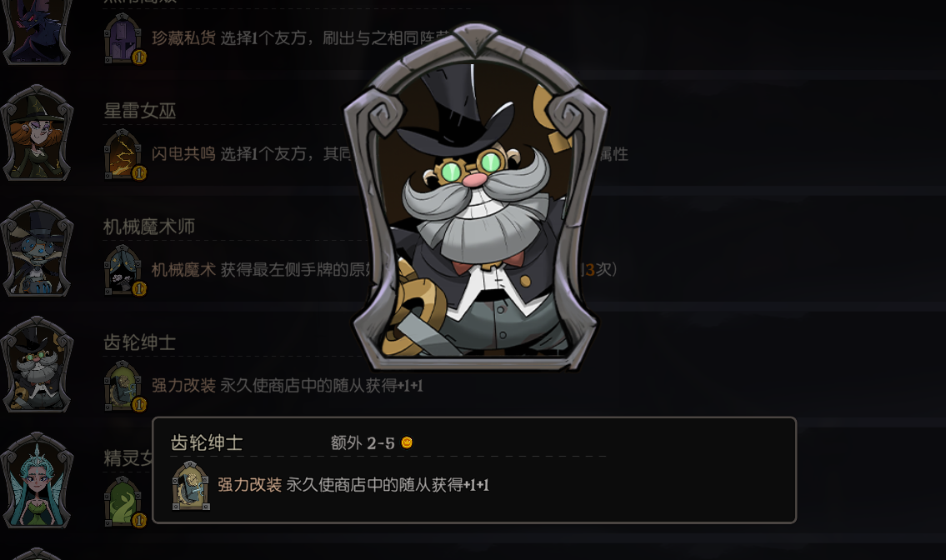Select the 机械魔术师 hero portrait

[x=37, y=248]
